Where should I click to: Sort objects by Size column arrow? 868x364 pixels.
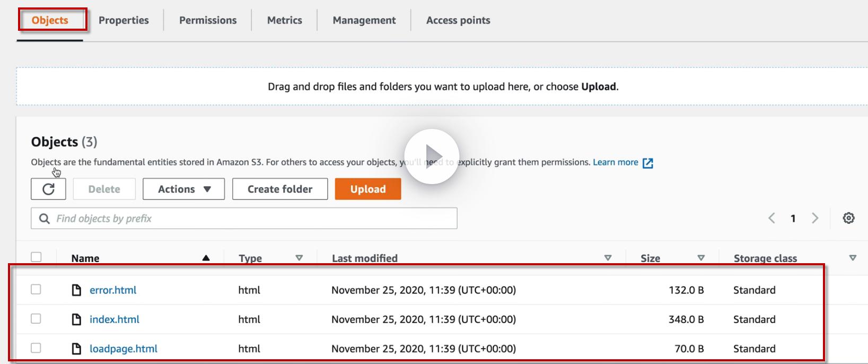pos(700,258)
